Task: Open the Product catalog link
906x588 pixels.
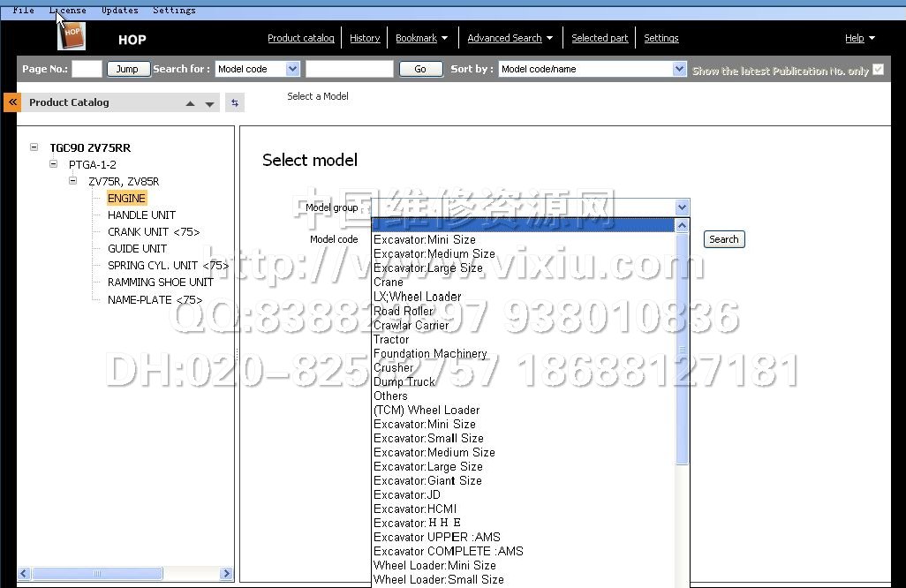Action: pos(300,38)
